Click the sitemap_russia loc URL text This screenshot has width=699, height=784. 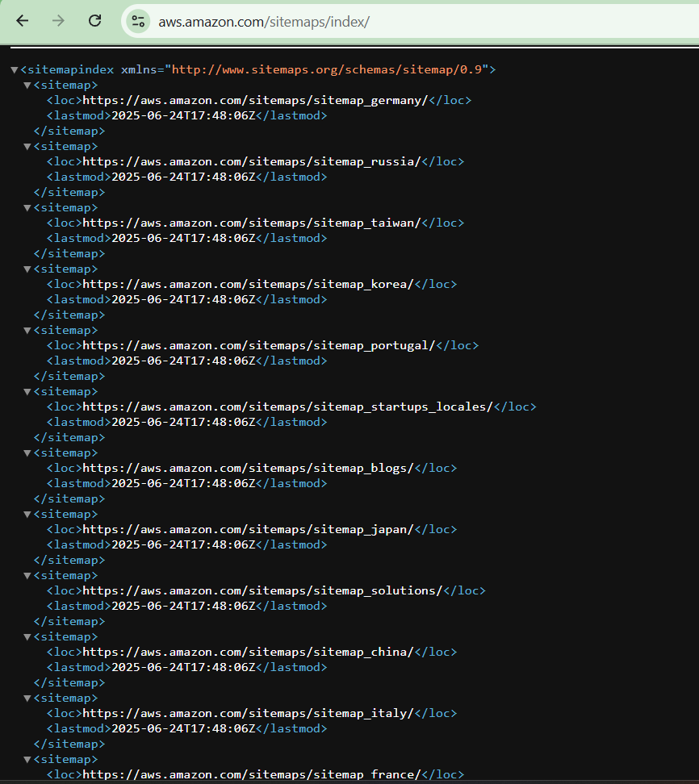coord(252,162)
